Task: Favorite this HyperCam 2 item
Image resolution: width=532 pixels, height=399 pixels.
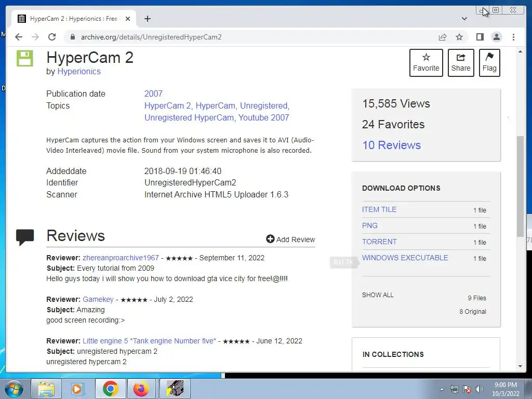Action: [x=426, y=63]
